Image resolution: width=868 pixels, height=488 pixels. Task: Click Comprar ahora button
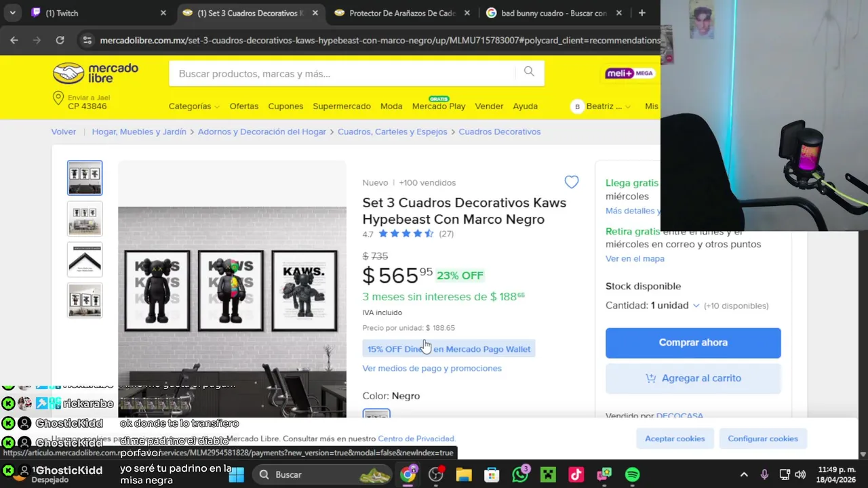pyautogui.click(x=693, y=343)
